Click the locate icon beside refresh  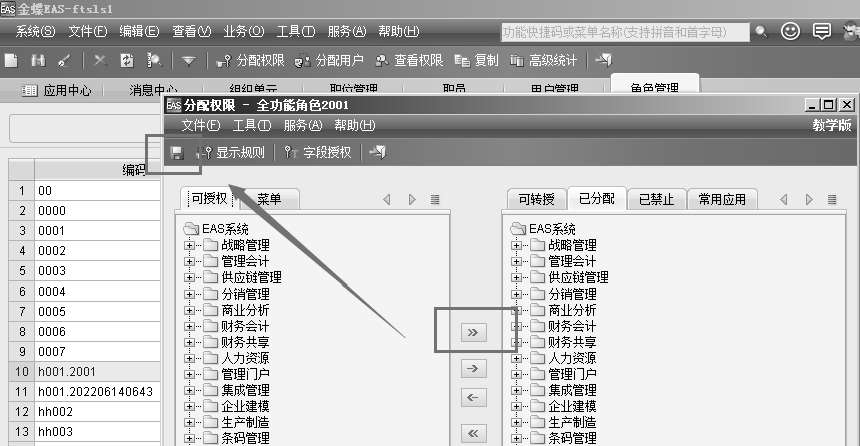pyautogui.click(x=154, y=60)
